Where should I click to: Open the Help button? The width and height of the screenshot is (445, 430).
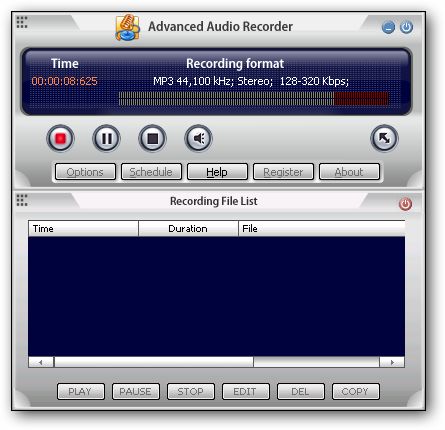tap(217, 172)
